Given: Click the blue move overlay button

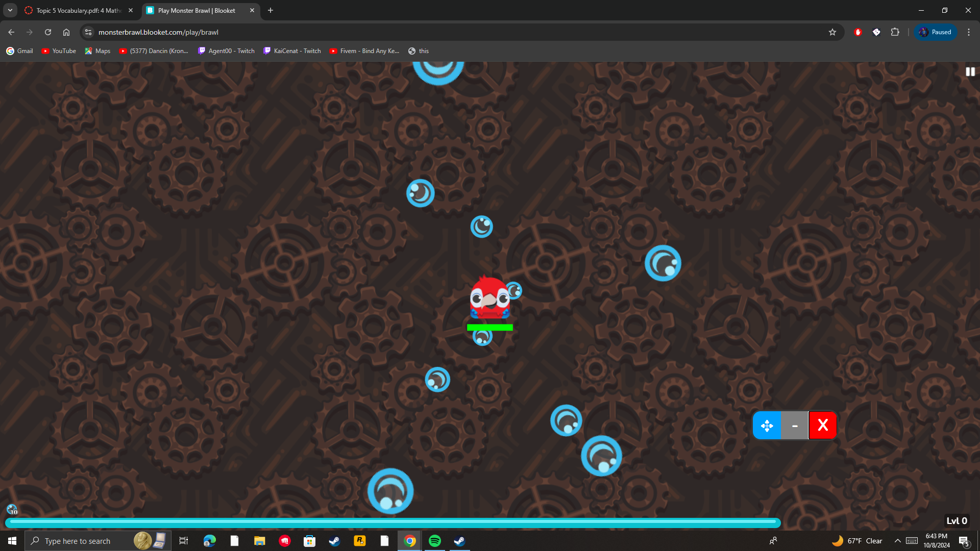Looking at the screenshot, I should point(767,425).
